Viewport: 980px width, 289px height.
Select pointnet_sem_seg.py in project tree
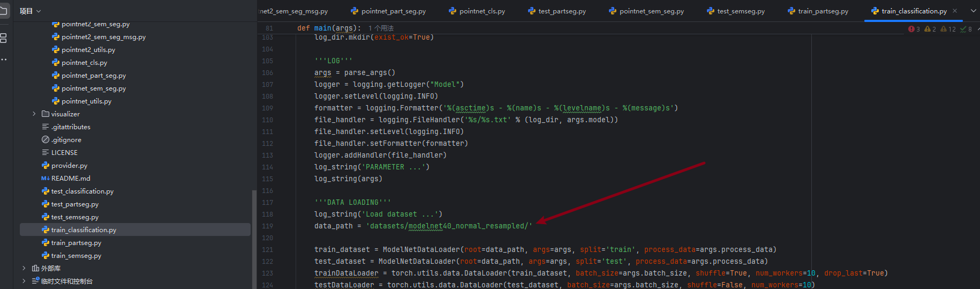point(94,88)
